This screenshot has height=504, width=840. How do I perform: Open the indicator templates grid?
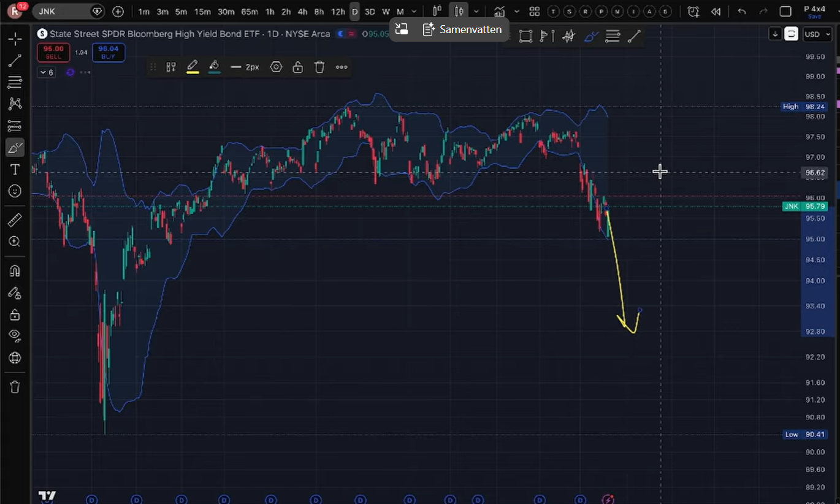click(x=535, y=12)
